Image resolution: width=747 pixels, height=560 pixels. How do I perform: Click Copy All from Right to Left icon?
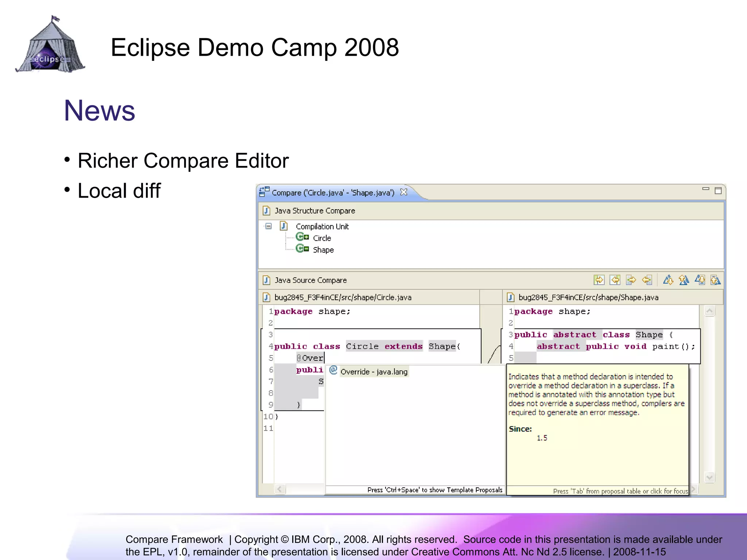point(615,280)
